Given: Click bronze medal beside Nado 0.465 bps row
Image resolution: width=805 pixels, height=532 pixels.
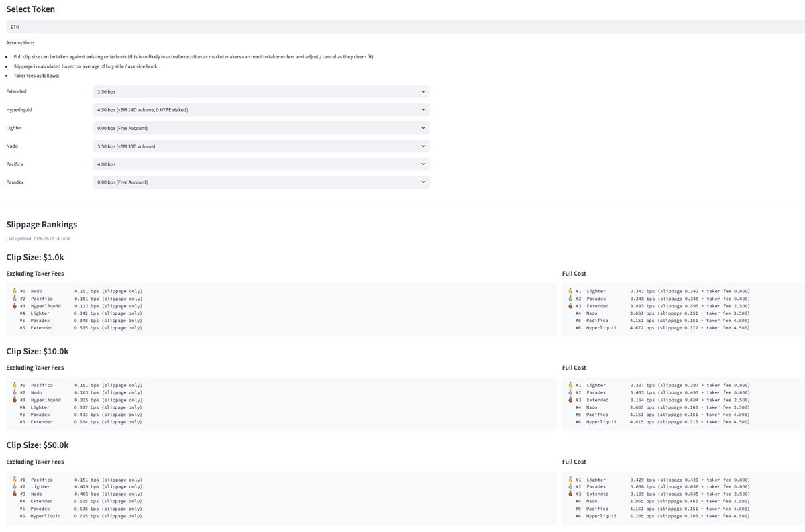Looking at the screenshot, I should [14, 494].
